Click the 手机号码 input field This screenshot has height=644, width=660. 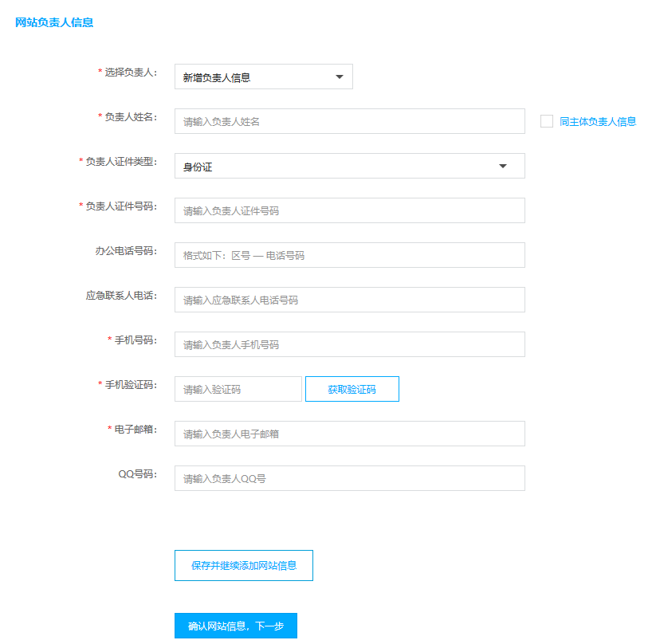pos(348,344)
